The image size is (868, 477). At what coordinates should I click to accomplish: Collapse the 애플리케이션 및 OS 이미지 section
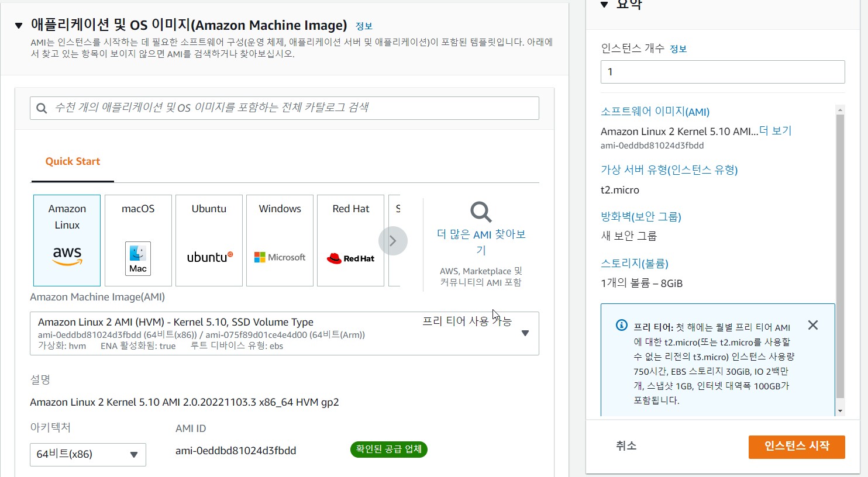click(19, 26)
